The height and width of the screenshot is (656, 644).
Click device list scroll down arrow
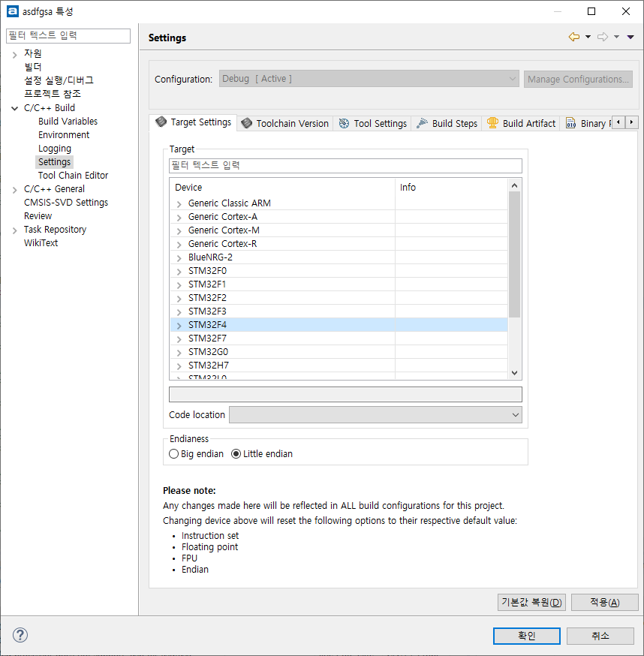pos(515,373)
